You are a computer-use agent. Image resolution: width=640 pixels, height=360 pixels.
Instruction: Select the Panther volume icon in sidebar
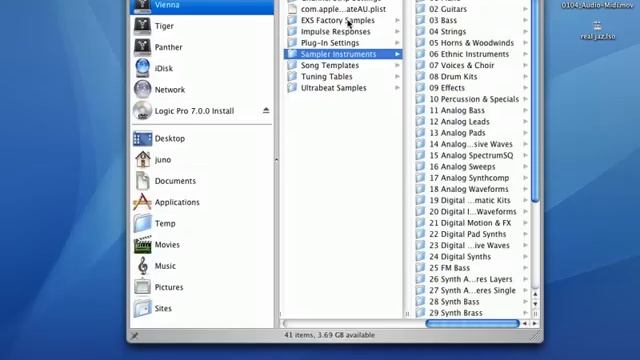pyautogui.click(x=142, y=47)
